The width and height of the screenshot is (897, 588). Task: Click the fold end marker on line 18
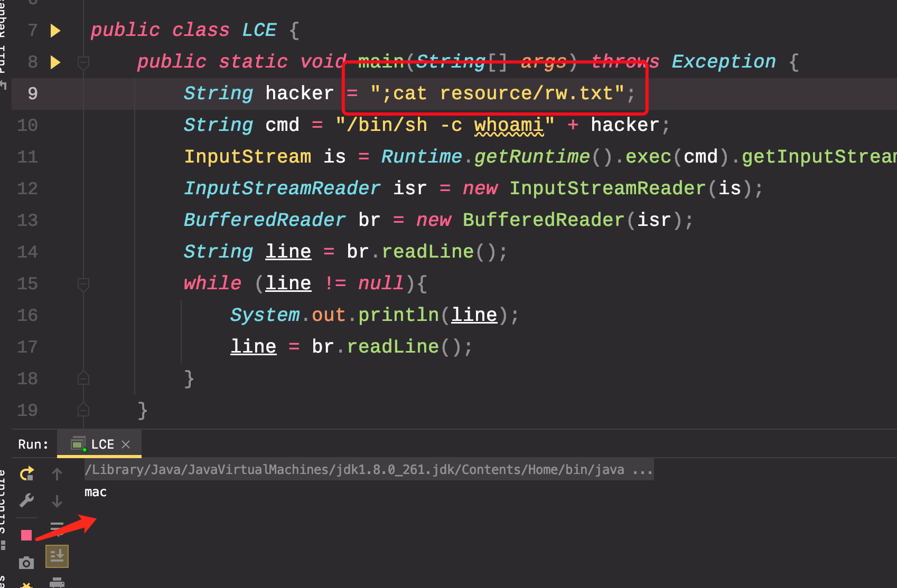83,378
